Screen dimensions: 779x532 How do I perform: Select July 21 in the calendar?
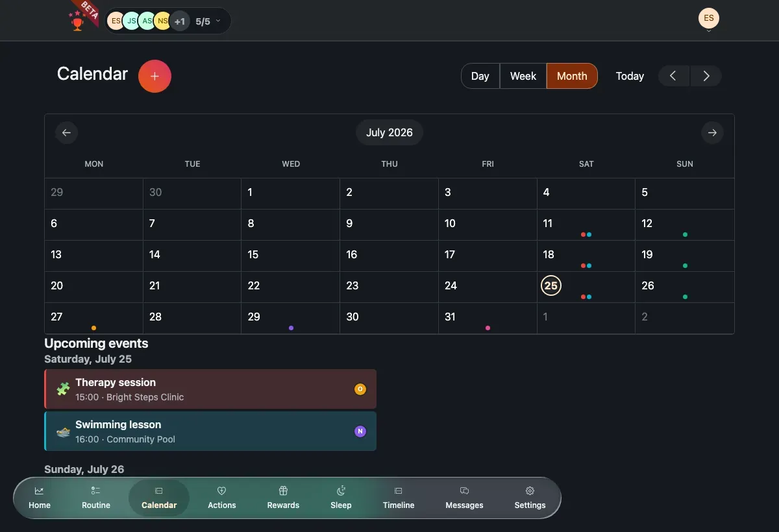(x=192, y=287)
